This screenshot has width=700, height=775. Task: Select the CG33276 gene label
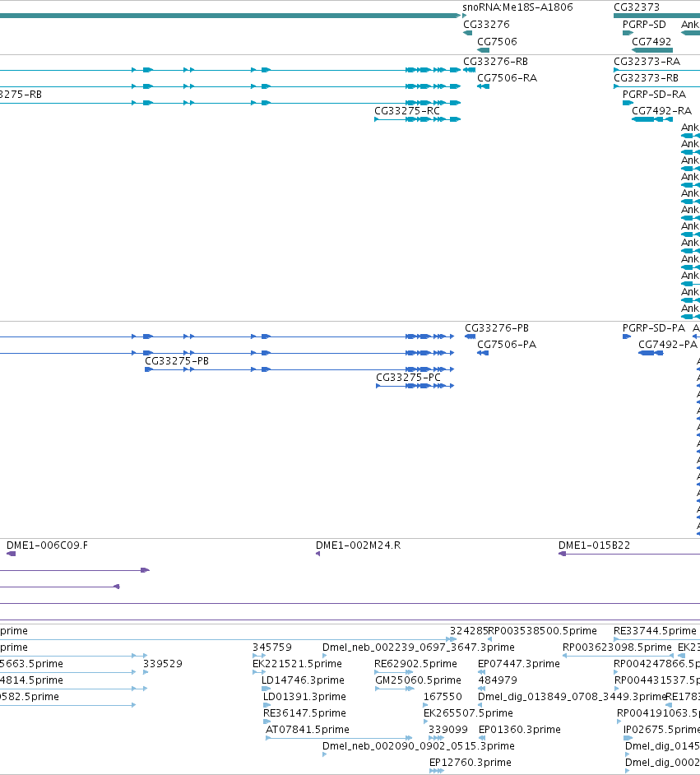tap(486, 24)
